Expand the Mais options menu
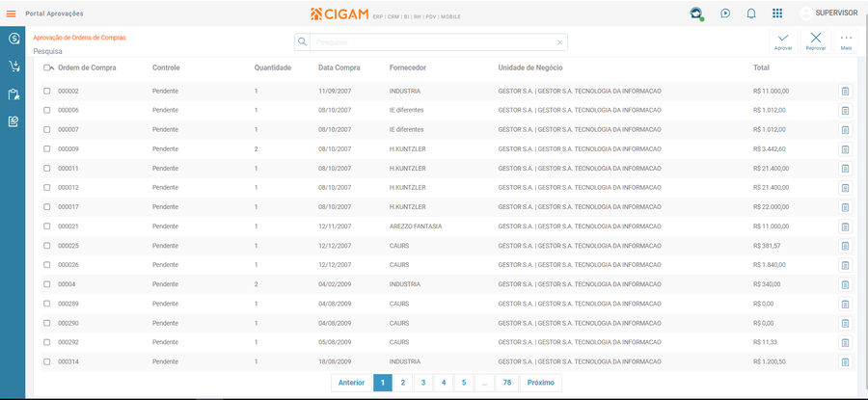 coord(846,41)
